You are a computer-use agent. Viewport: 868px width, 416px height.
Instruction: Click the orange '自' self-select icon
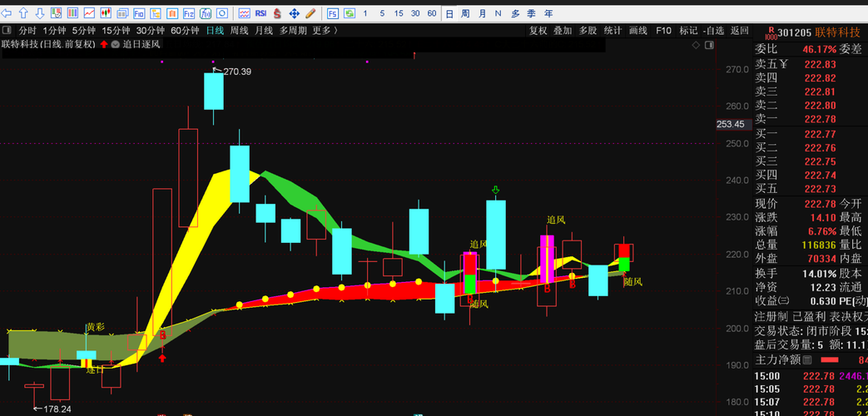point(172,12)
